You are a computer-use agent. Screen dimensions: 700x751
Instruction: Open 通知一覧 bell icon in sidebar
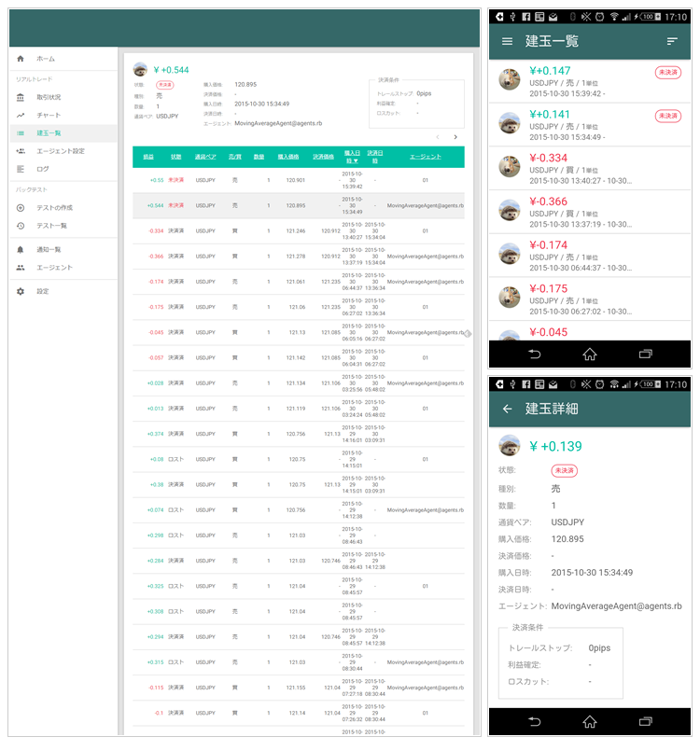(x=21, y=249)
